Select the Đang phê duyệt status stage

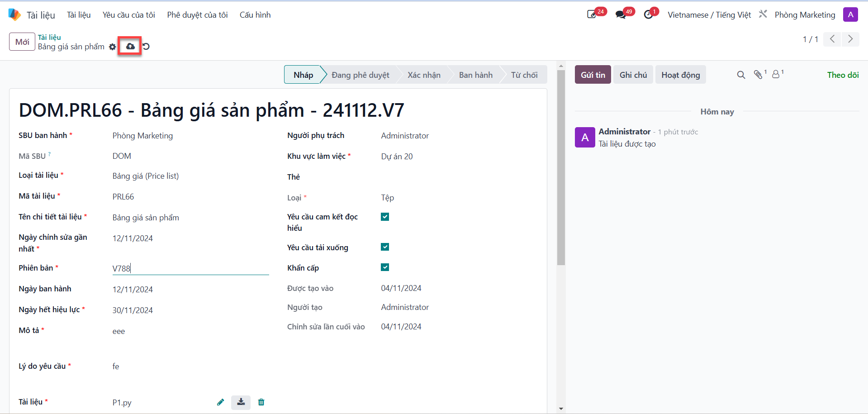360,75
